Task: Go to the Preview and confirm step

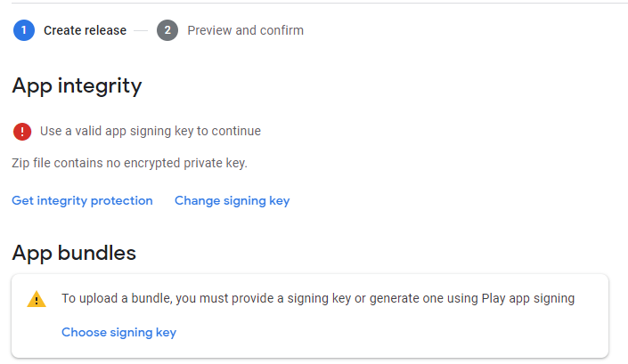Action: 246,30
